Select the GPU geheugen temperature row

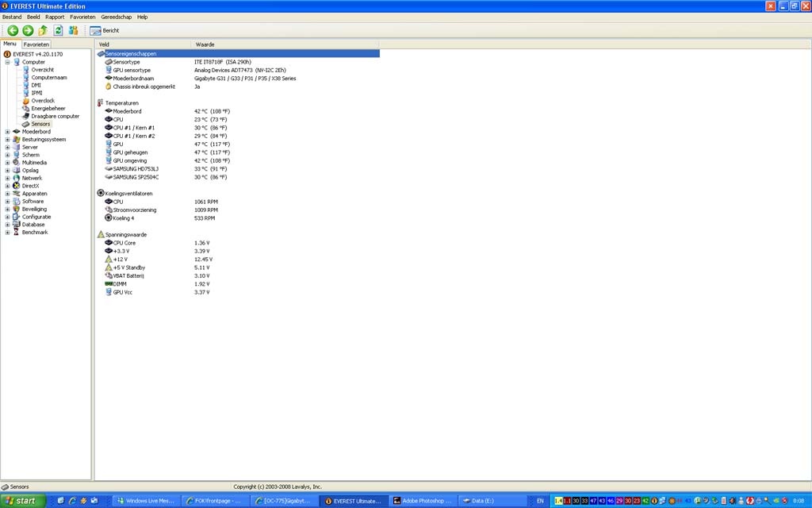pyautogui.click(x=238, y=152)
